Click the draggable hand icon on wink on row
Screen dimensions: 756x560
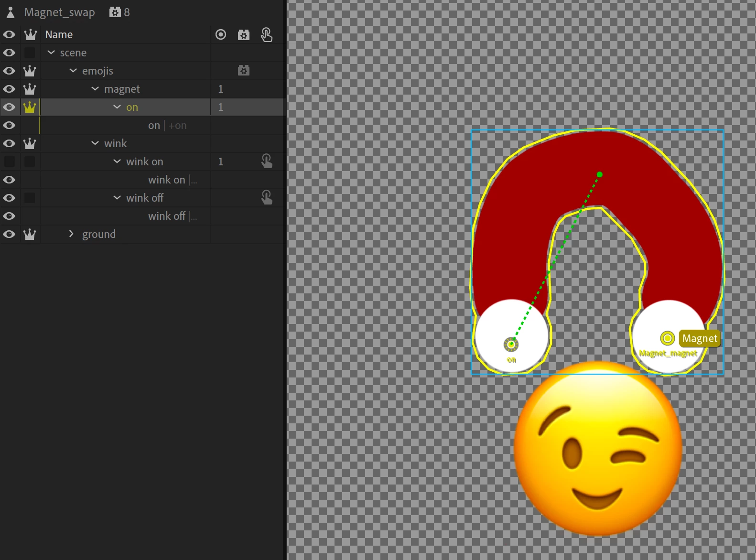[267, 161]
